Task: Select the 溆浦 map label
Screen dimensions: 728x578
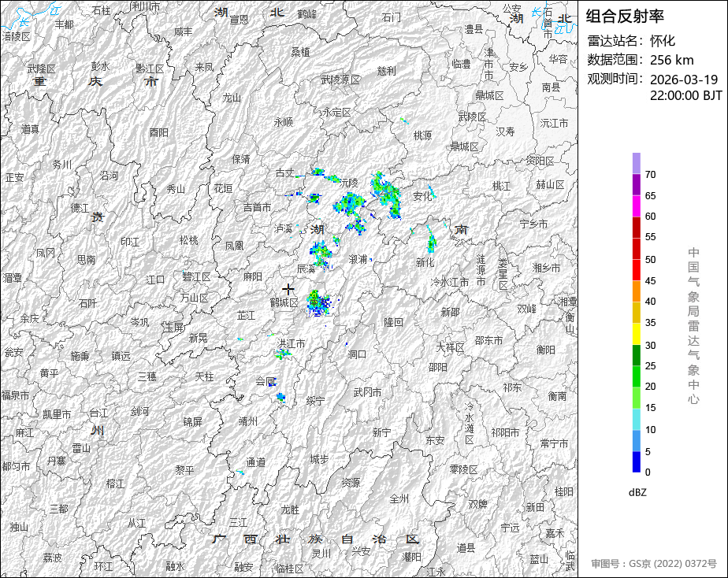Action: (358, 259)
